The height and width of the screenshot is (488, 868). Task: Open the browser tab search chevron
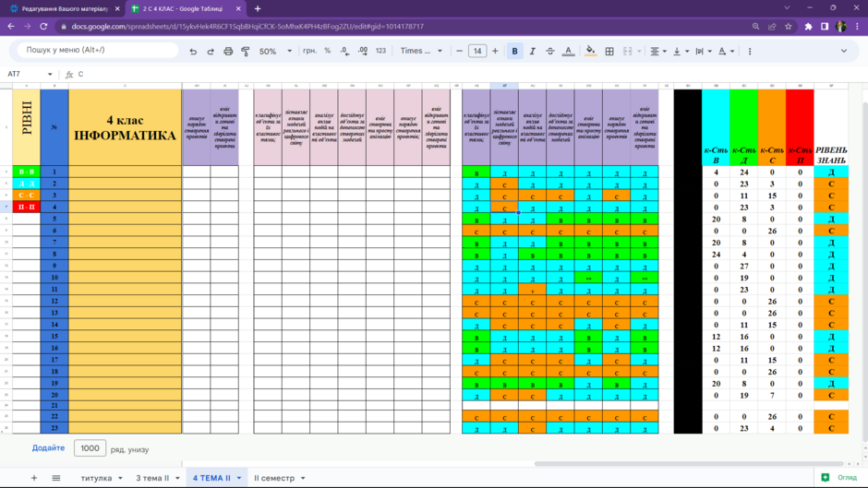pyautogui.click(x=787, y=7)
